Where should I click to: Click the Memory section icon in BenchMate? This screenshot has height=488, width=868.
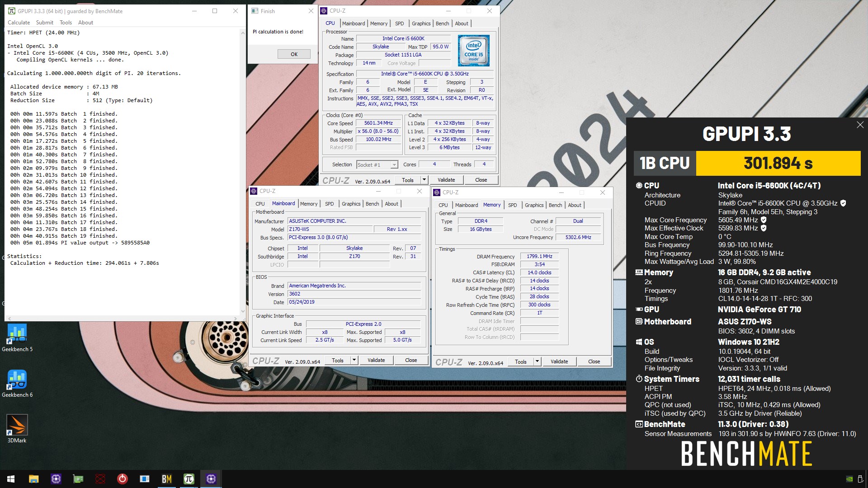pyautogui.click(x=639, y=272)
